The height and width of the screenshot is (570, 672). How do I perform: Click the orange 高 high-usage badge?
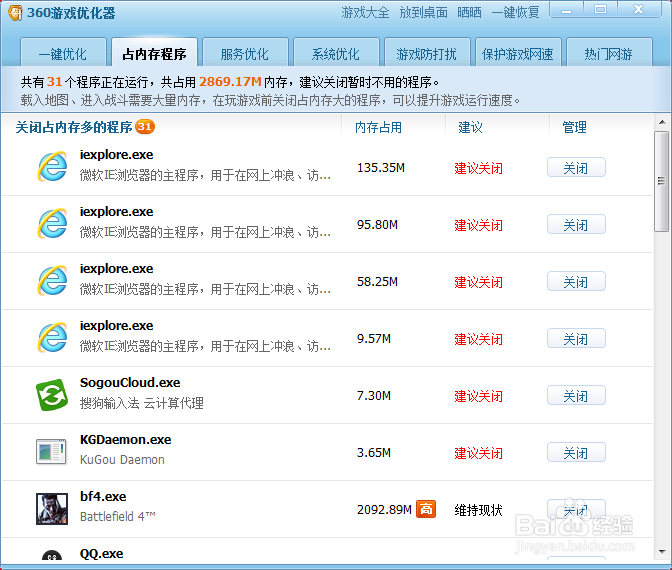click(426, 509)
